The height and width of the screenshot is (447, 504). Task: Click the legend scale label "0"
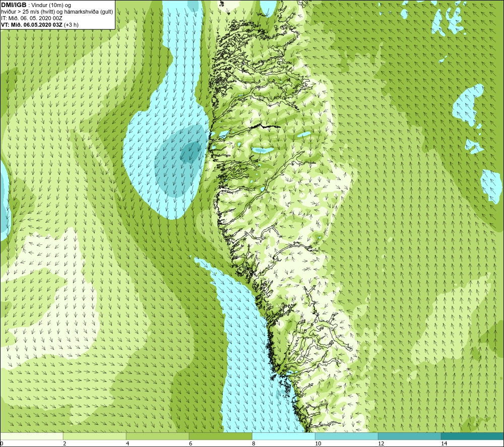coord(2,443)
